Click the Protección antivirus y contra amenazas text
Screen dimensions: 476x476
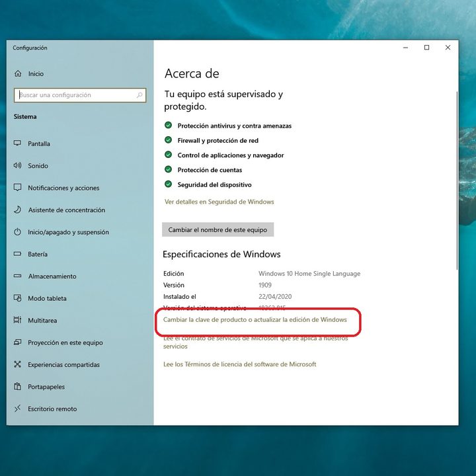[x=234, y=126]
